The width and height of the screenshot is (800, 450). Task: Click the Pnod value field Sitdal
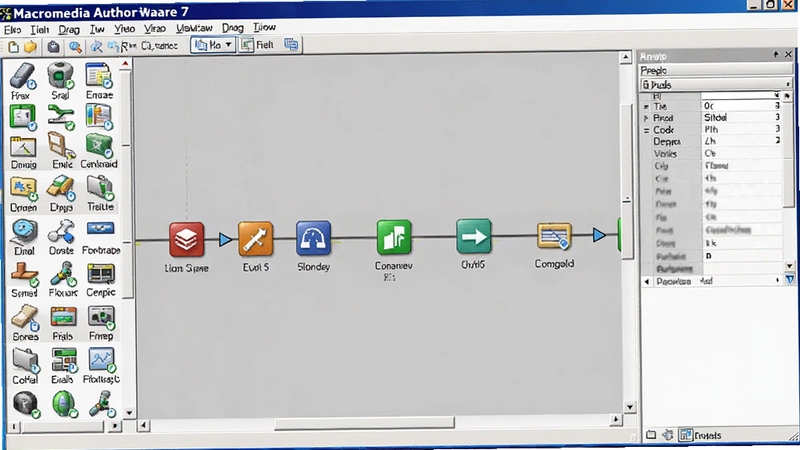[742, 117]
